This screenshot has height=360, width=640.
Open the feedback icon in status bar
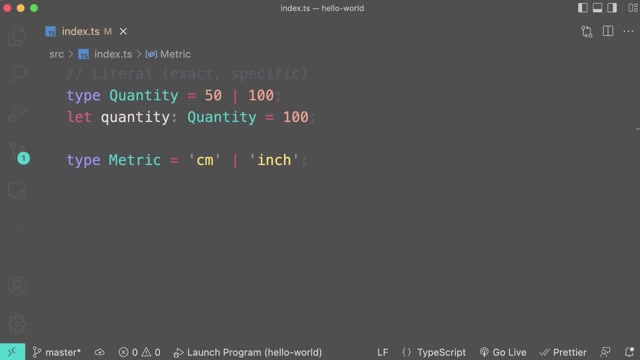point(605,352)
